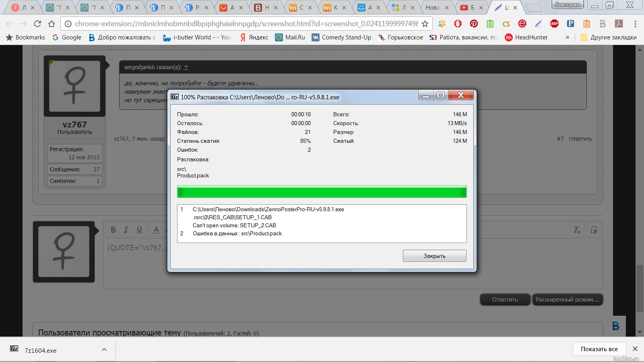Click the browser address bar URL
This screenshot has height=362, width=644.
[x=246, y=24]
